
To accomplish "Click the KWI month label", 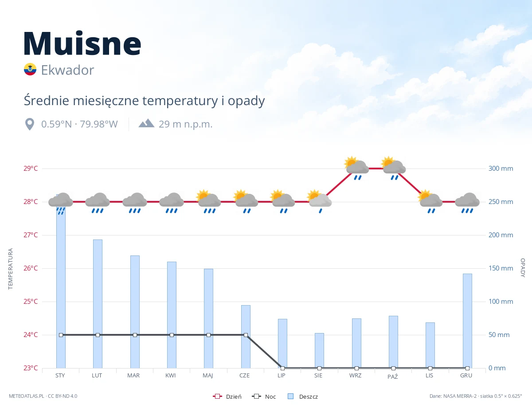I will [171, 375].
